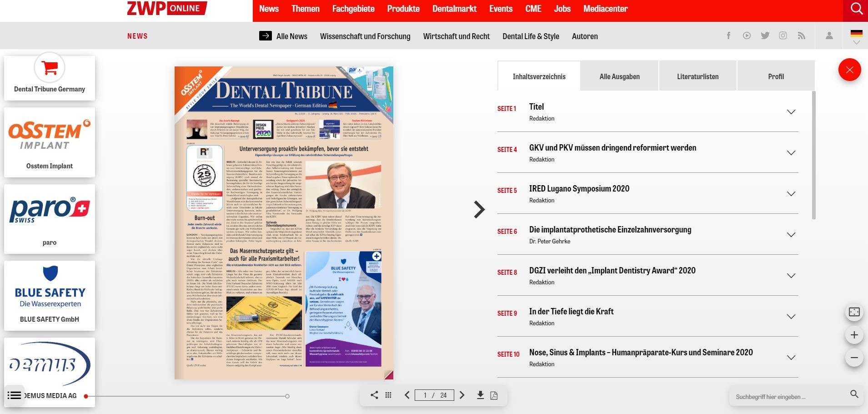Open Autoren link
The image size is (868, 414).
click(x=585, y=36)
